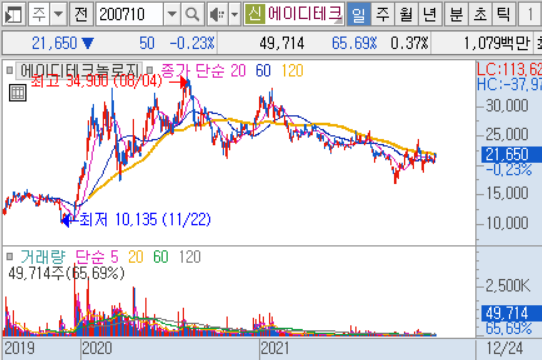
Task: Click the volume value 49,714 in header
Action: tap(282, 43)
